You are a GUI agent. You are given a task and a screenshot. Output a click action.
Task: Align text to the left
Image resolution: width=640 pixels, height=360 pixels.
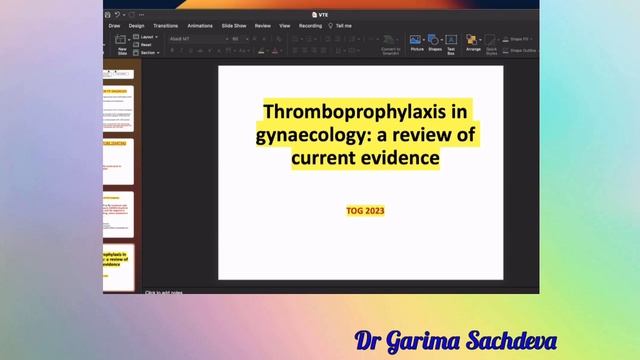pos(296,51)
